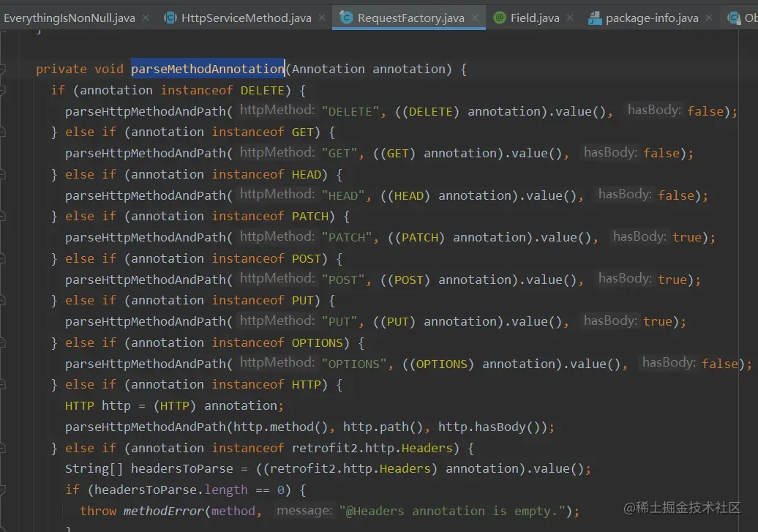
Task: Click 'retrofit2.http.Headers' in the instanceof check
Action: [372, 448]
